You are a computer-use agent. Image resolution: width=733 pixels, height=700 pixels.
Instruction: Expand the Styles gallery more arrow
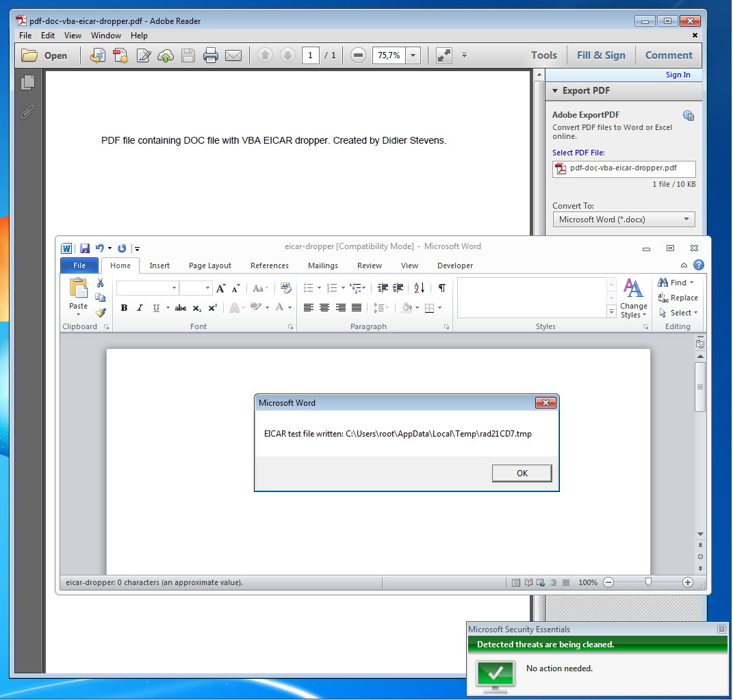(611, 311)
